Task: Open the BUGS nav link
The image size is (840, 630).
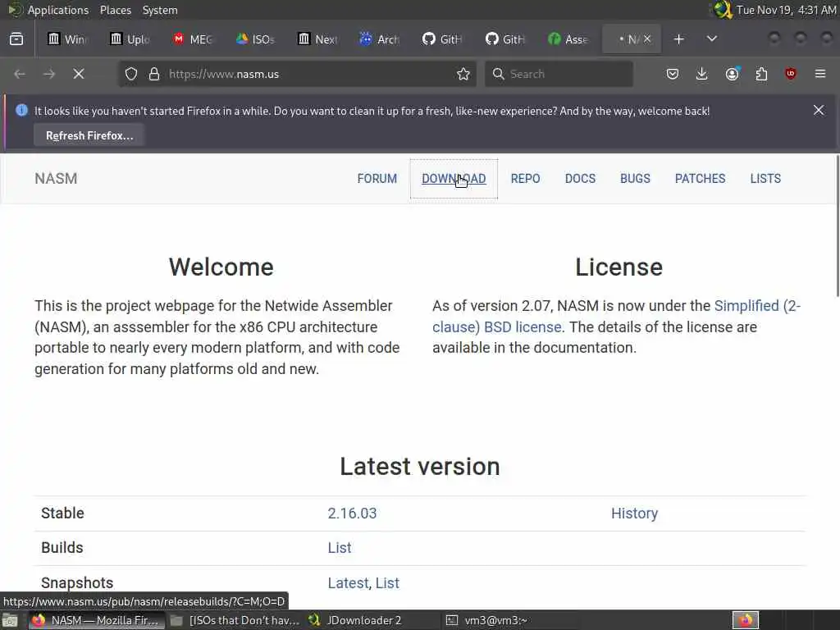Action: click(x=635, y=178)
